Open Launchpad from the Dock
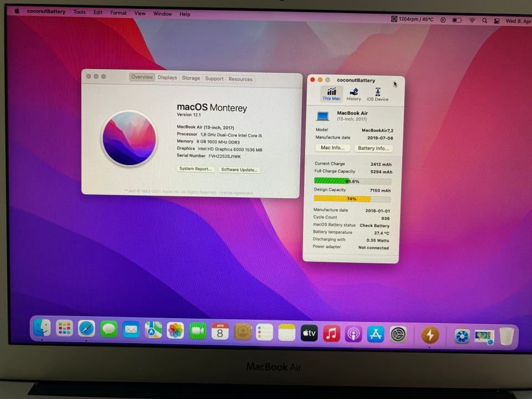This screenshot has height=399, width=532. coord(64,328)
